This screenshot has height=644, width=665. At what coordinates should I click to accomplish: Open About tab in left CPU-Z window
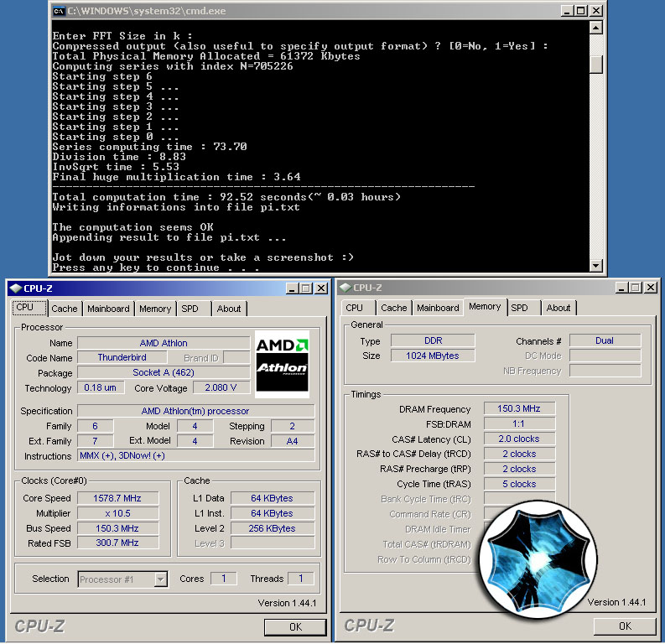coord(229,309)
